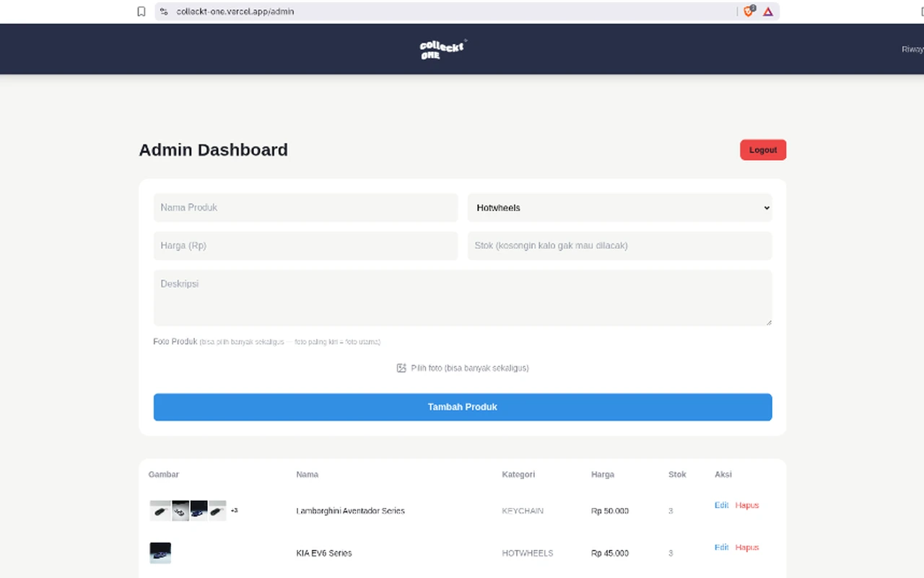This screenshot has height=578, width=924.
Task: Click the Admin Dashboard heading
Action: click(213, 150)
